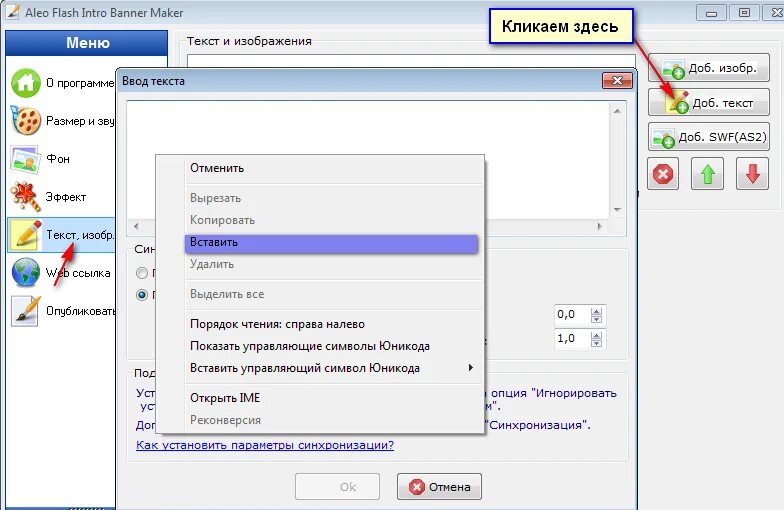Choose 'Удалить' in context menu
Viewport: 784px width, 510px height.
click(320, 264)
